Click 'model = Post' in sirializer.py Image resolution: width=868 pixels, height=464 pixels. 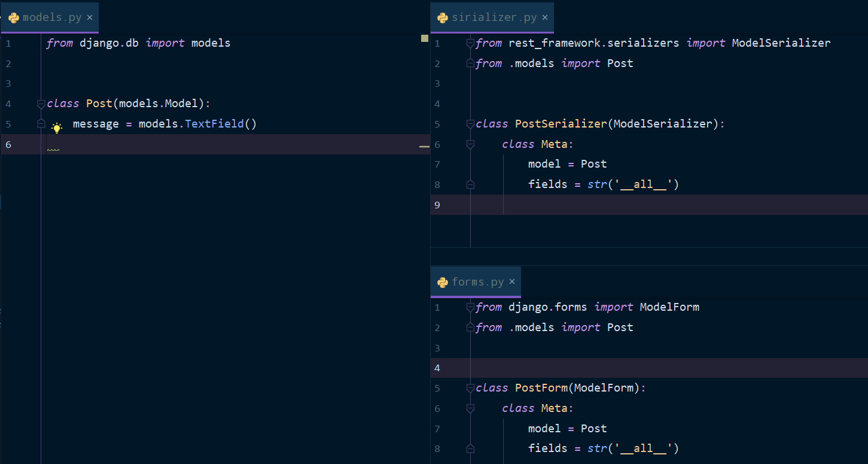click(x=568, y=164)
